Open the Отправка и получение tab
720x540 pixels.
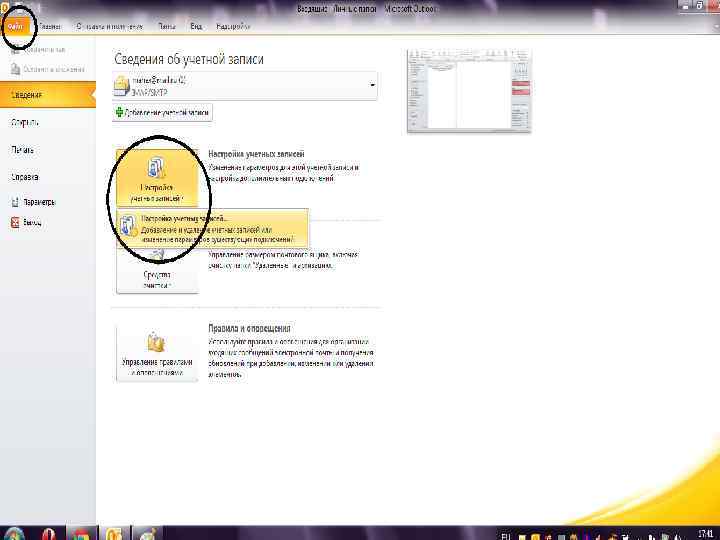click(109, 27)
